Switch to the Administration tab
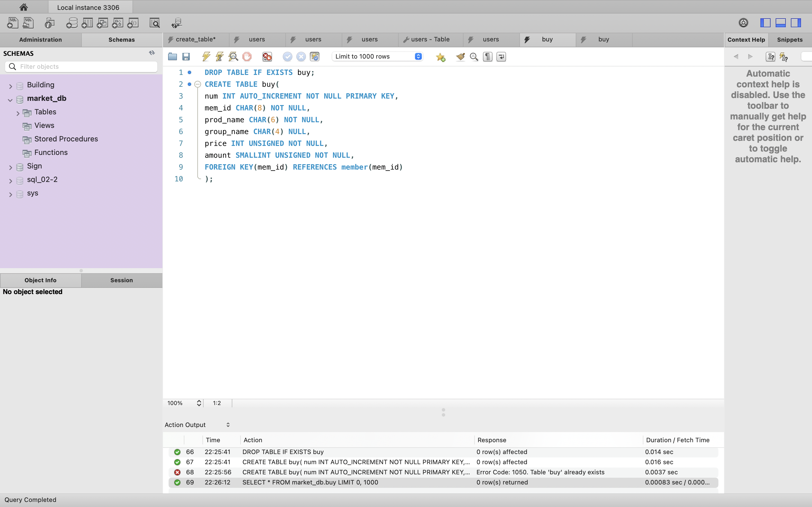Screen dimensions: 812x507 tap(41, 39)
